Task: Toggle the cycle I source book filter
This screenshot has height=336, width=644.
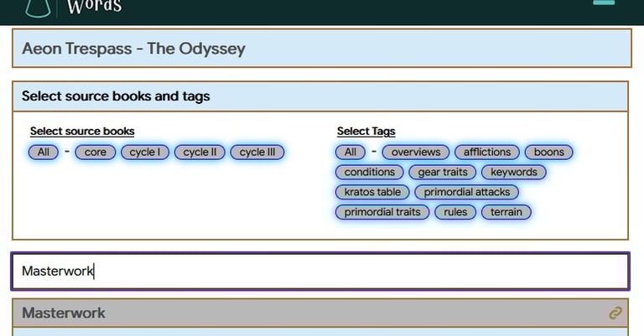Action: (144, 152)
